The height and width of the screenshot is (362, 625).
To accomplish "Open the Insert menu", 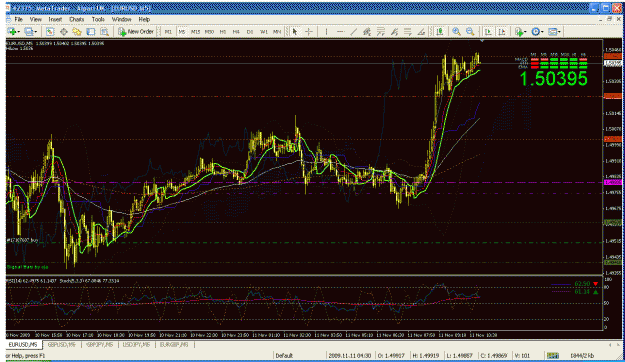I will click(55, 19).
